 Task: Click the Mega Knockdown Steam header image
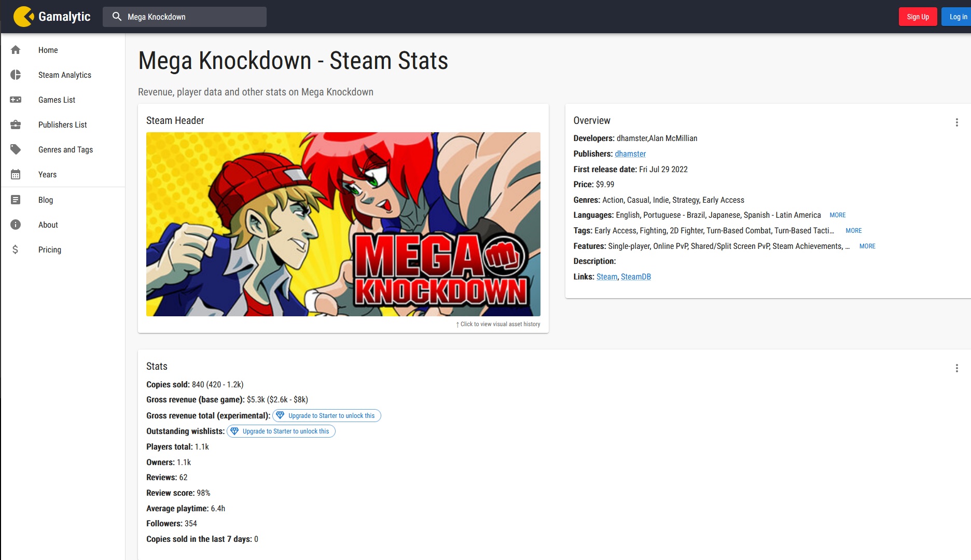pos(343,224)
